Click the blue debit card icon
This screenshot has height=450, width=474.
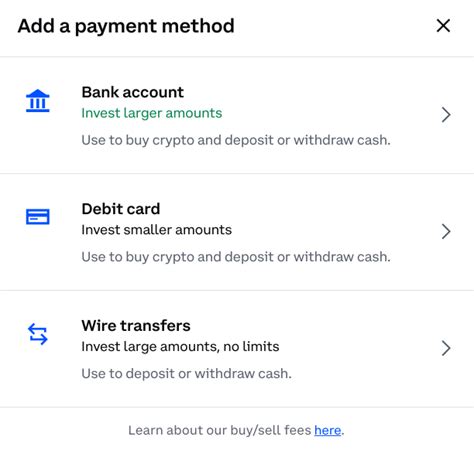point(38,217)
